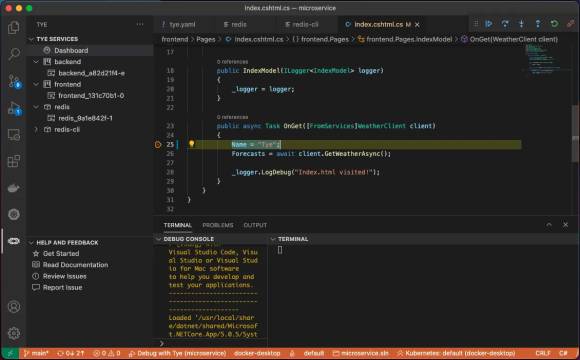Open the Docker view icon
580x360 pixels.
14,188
